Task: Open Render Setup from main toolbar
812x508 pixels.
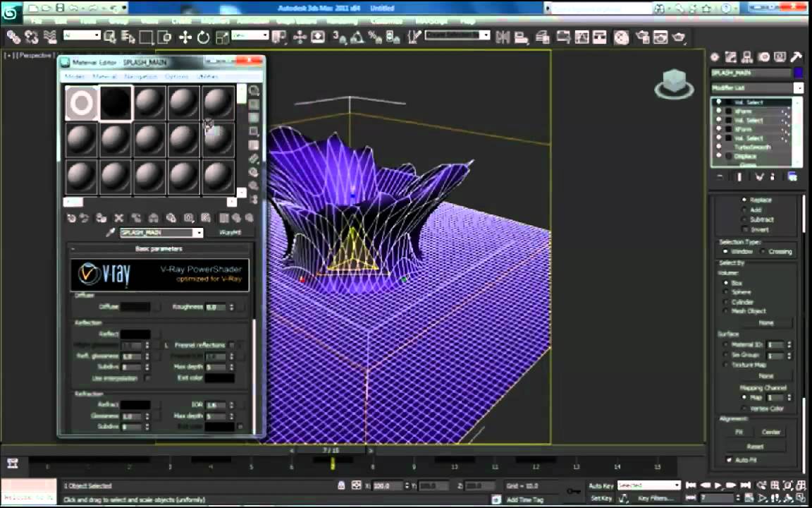Action: tap(642, 37)
